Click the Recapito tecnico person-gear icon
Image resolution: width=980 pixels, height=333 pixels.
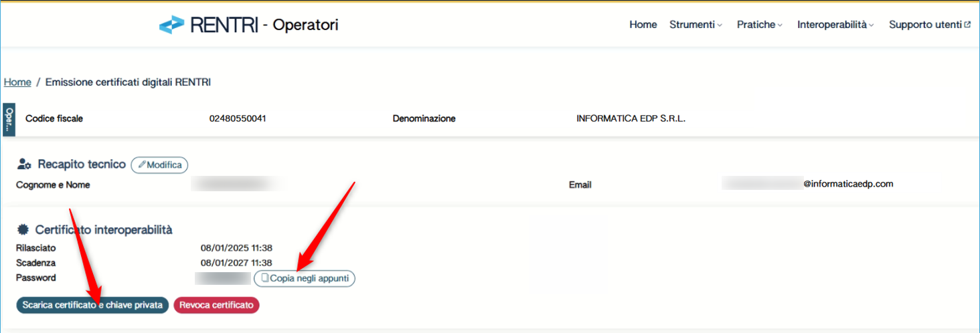click(24, 164)
